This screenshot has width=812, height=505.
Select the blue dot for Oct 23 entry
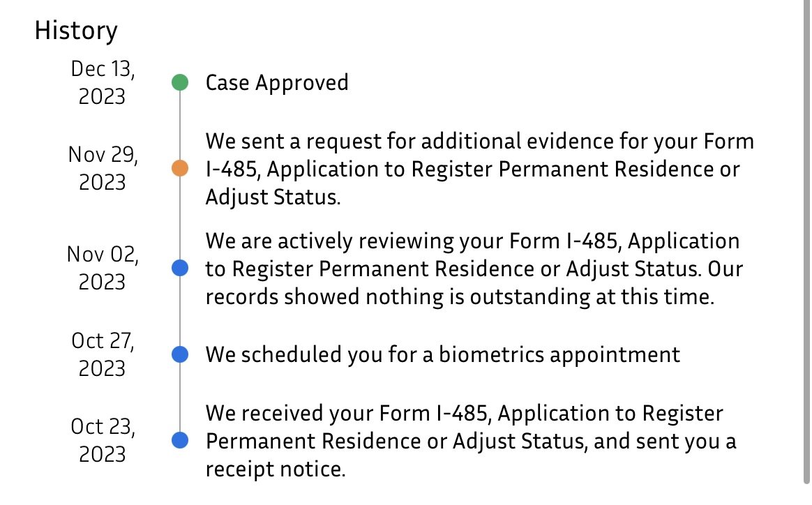coord(180,440)
